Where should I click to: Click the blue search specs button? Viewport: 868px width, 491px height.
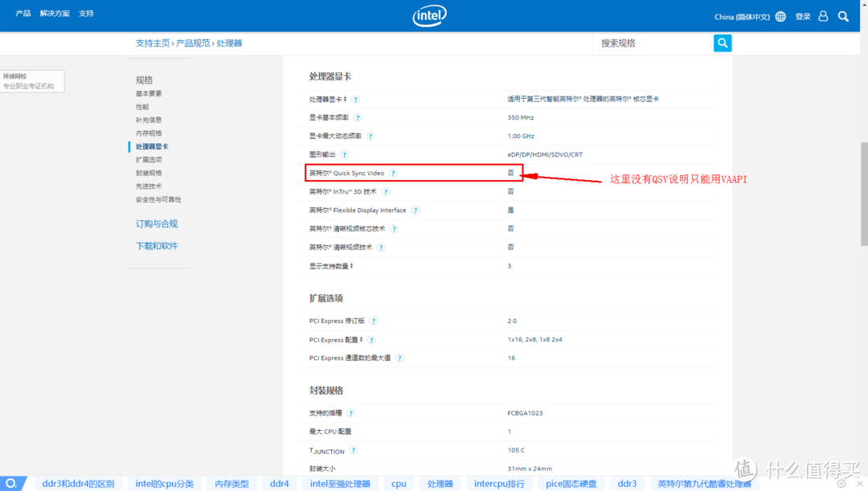[x=723, y=43]
